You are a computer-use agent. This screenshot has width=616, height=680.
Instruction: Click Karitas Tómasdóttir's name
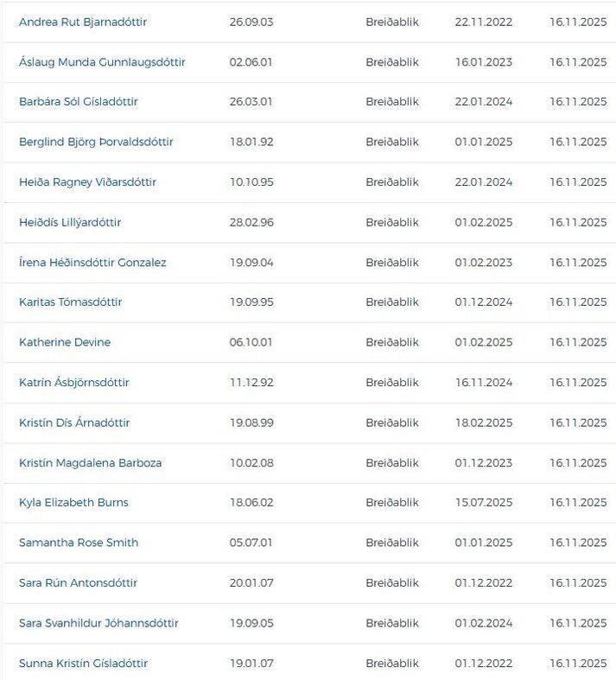[71, 302]
